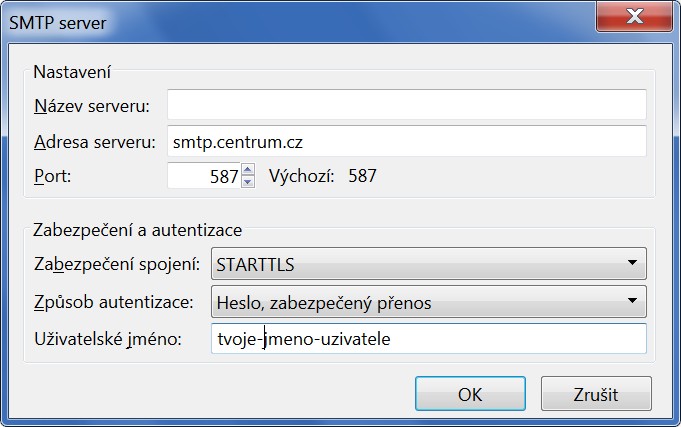Open the Zabezpečení spojení dropdown showing STARTTLS

[428, 264]
